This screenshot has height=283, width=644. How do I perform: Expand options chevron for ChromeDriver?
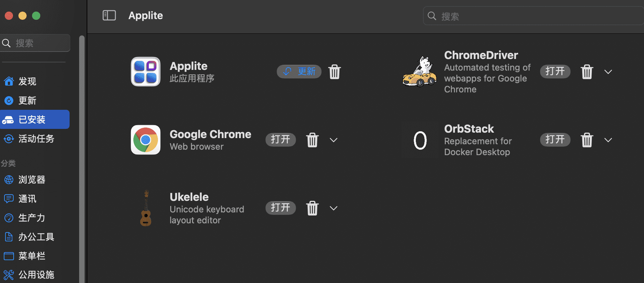(x=608, y=72)
